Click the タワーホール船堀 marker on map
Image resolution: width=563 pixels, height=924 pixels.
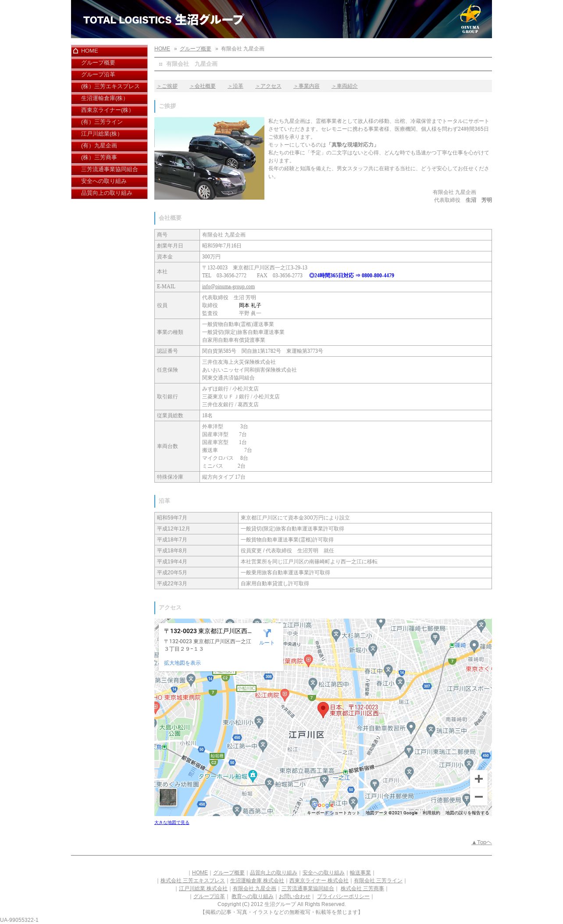(253, 775)
